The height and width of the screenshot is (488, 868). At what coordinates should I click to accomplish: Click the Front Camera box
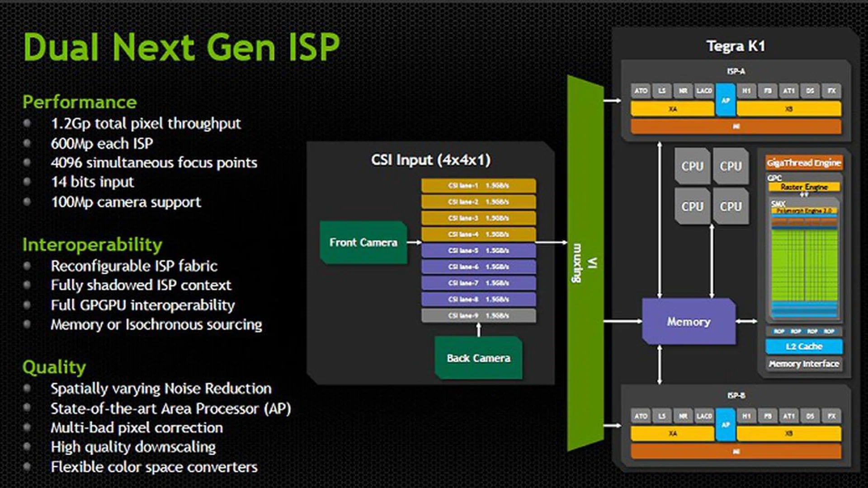coord(363,243)
